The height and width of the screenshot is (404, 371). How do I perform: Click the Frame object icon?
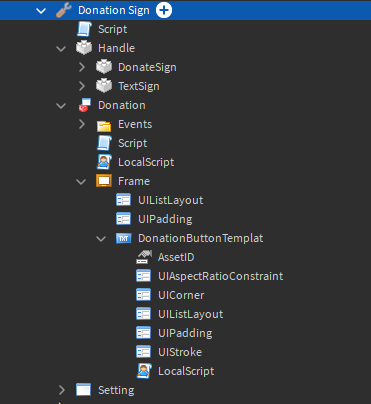[x=104, y=181]
